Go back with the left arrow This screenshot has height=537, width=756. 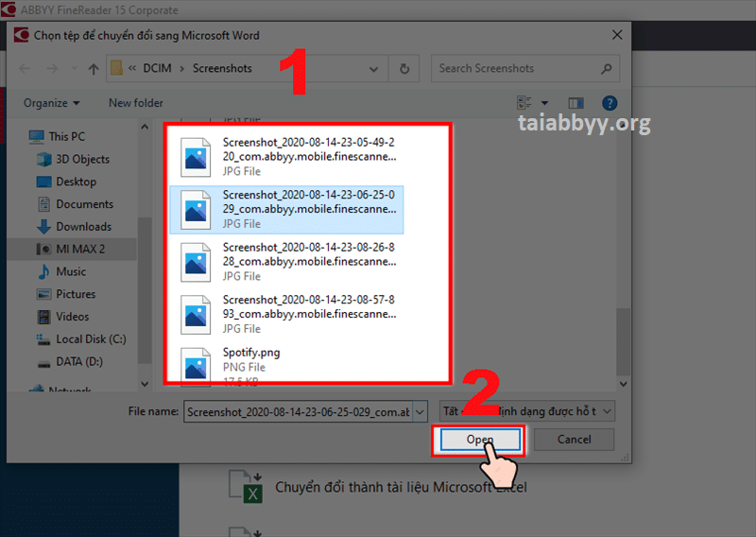25,68
